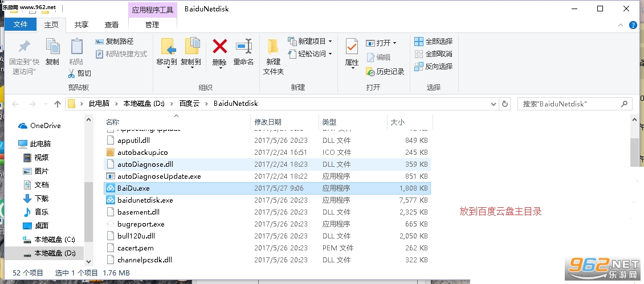Screen dimensions: 644x284
Task: Switch to the 查看 (View) tab
Action: click(111, 24)
